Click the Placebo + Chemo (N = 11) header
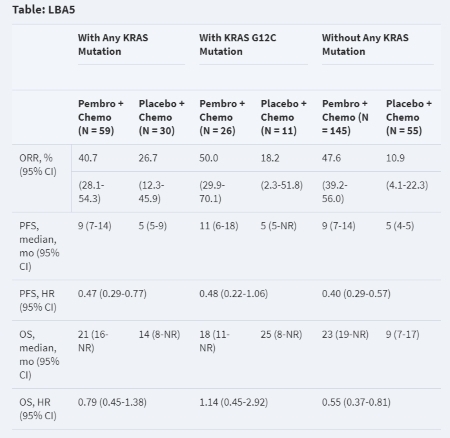Screen dimensions: 450x438 [283, 117]
